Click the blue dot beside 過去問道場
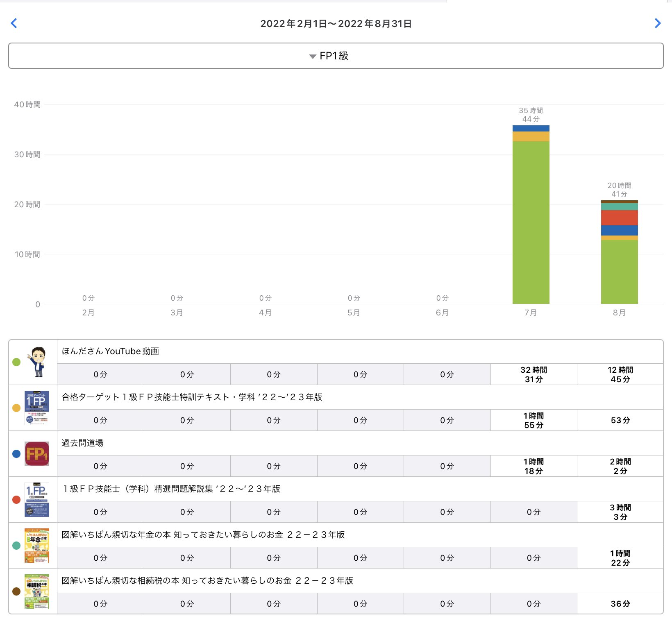Image resolution: width=672 pixels, height=623 pixels. tap(16, 454)
